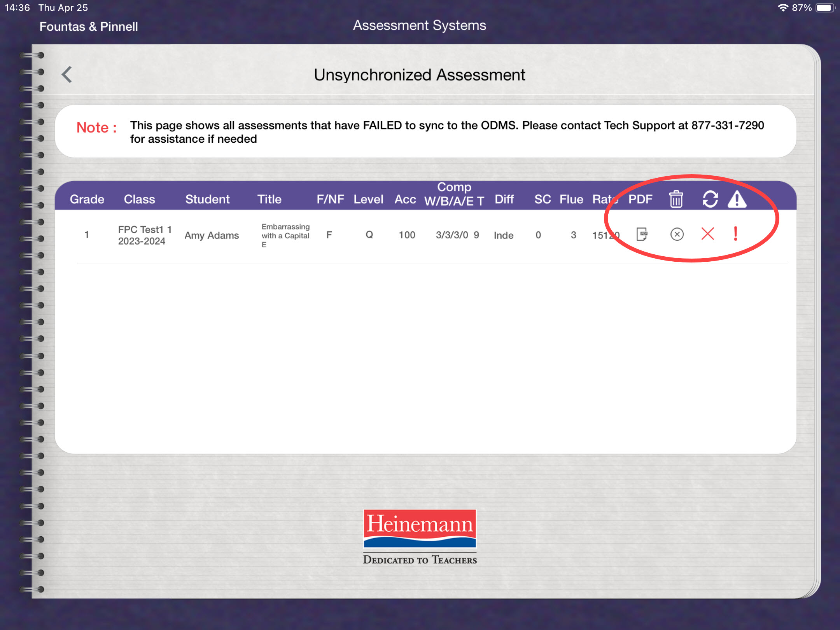The image size is (840, 630).
Task: Tap the red X failed-sync icon
Action: click(707, 234)
